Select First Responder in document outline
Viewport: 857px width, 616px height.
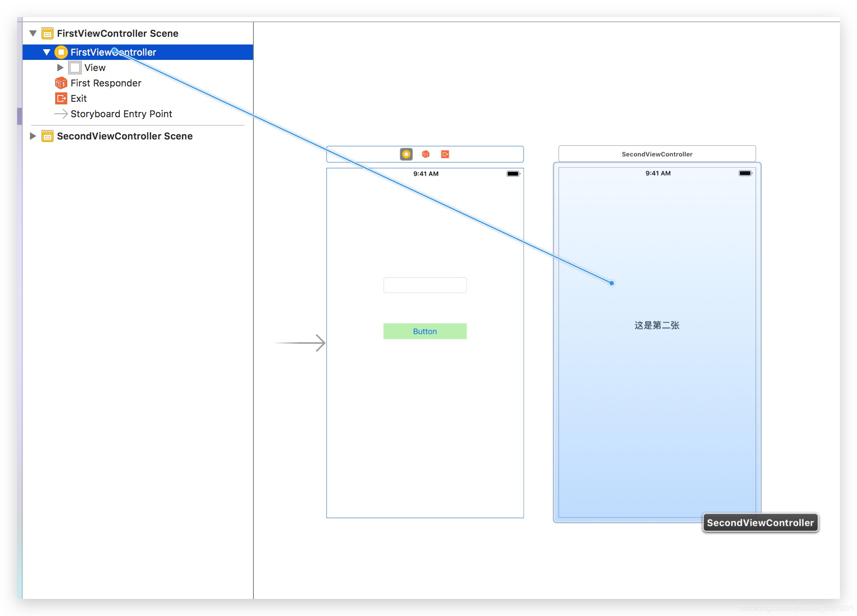pyautogui.click(x=106, y=83)
